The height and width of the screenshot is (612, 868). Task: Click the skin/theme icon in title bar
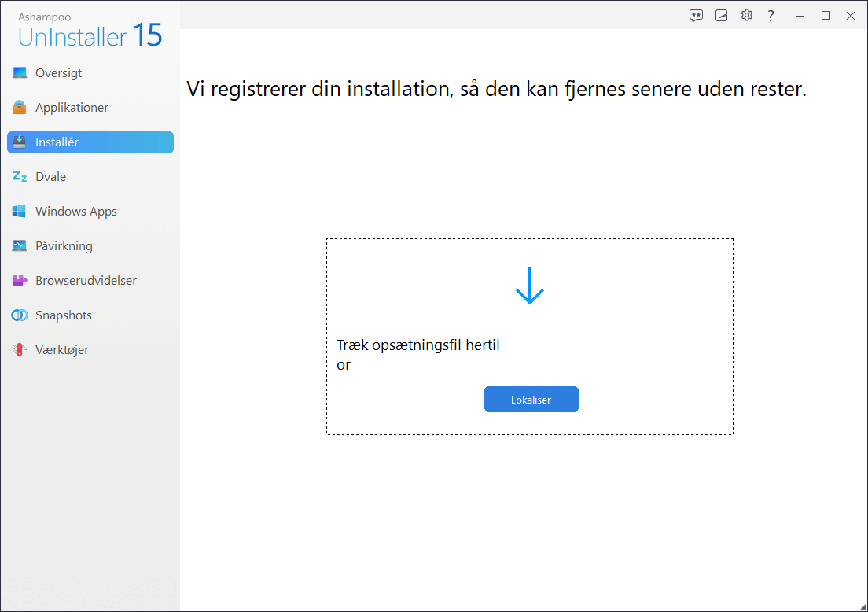coord(721,16)
